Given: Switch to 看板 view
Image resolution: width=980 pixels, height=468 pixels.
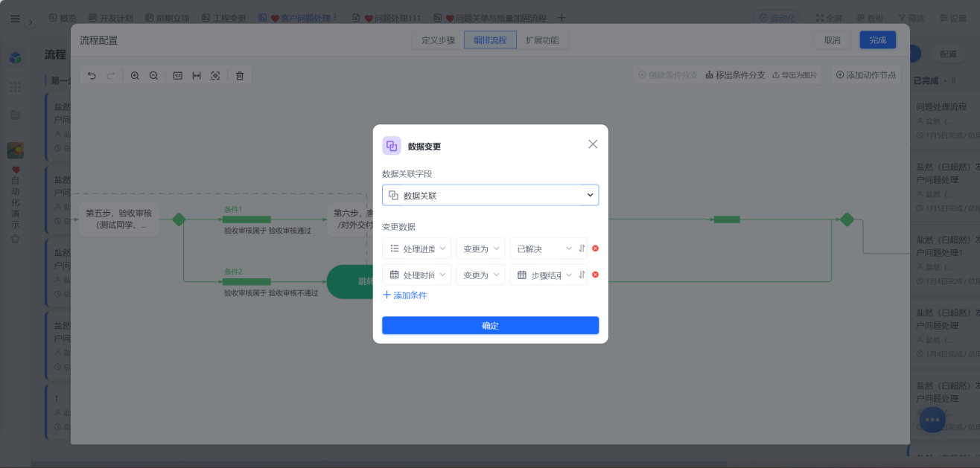Looking at the screenshot, I should (871, 18).
